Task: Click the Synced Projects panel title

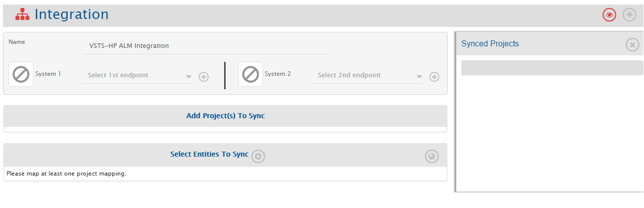Action: (x=490, y=44)
